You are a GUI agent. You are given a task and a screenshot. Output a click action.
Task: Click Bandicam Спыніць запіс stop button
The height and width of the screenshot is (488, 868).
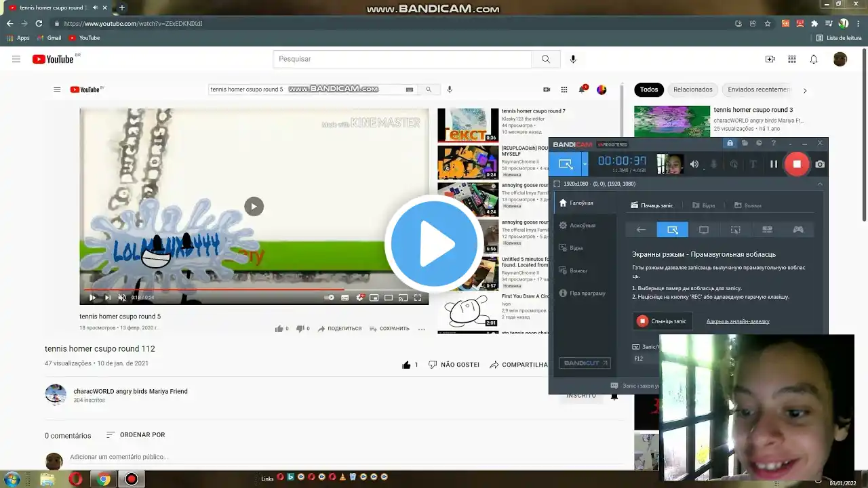click(x=662, y=321)
